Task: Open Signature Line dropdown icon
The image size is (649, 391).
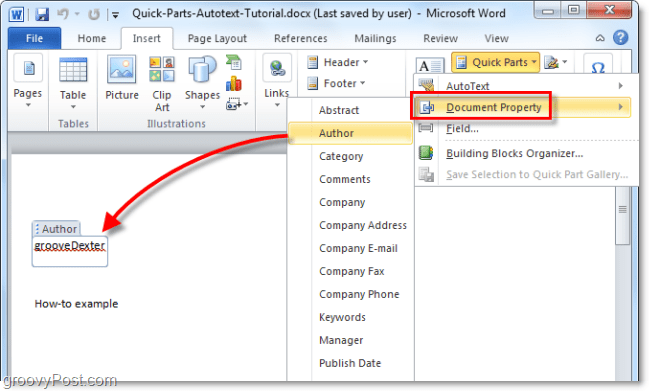Action: point(555,62)
